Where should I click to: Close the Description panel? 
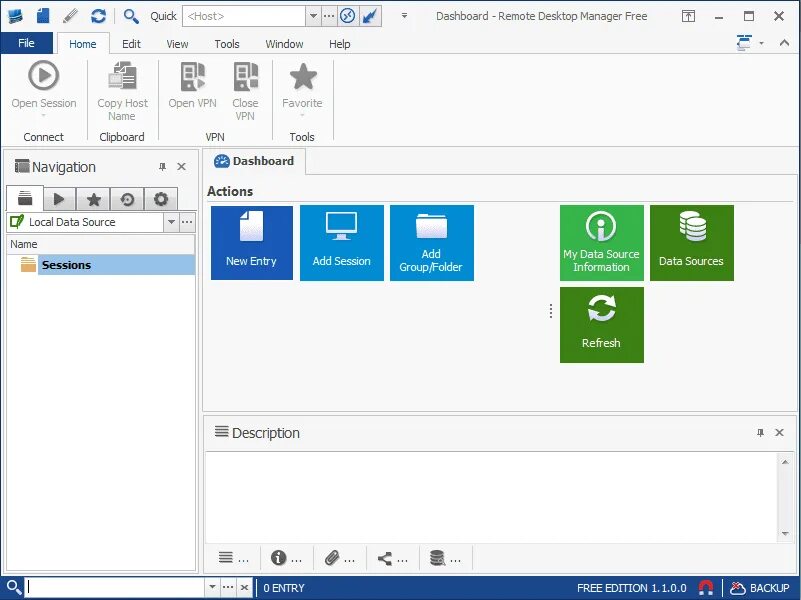pyautogui.click(x=779, y=433)
